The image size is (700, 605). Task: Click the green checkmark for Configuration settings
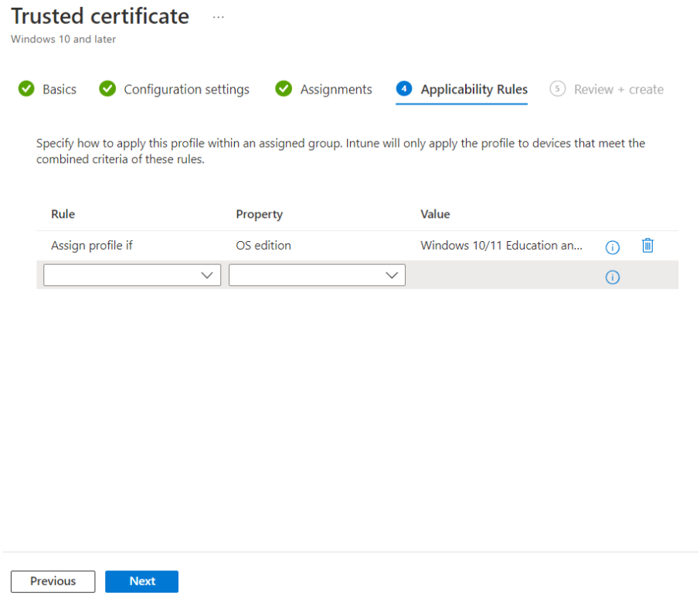pos(107,88)
